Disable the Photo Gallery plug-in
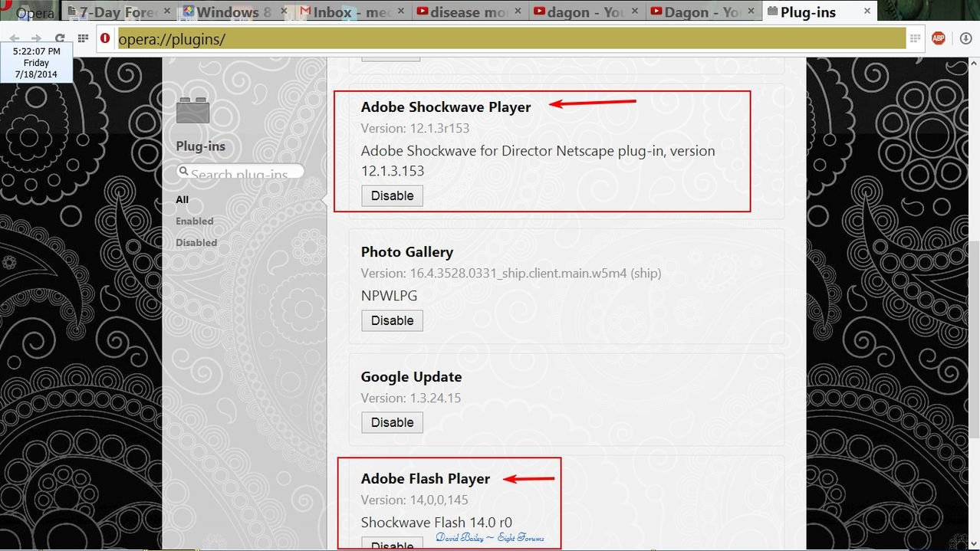The height and width of the screenshot is (551, 980). 392,320
